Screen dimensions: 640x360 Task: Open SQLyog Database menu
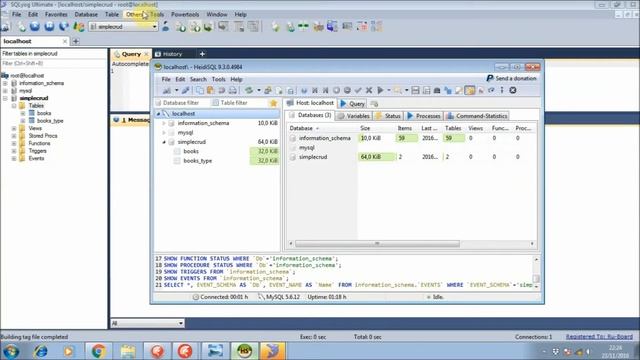86,14
